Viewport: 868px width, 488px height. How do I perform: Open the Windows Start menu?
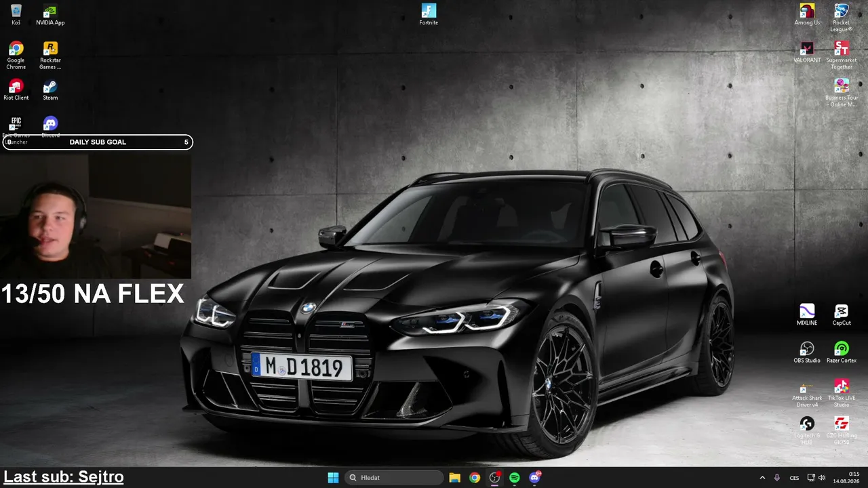point(333,478)
